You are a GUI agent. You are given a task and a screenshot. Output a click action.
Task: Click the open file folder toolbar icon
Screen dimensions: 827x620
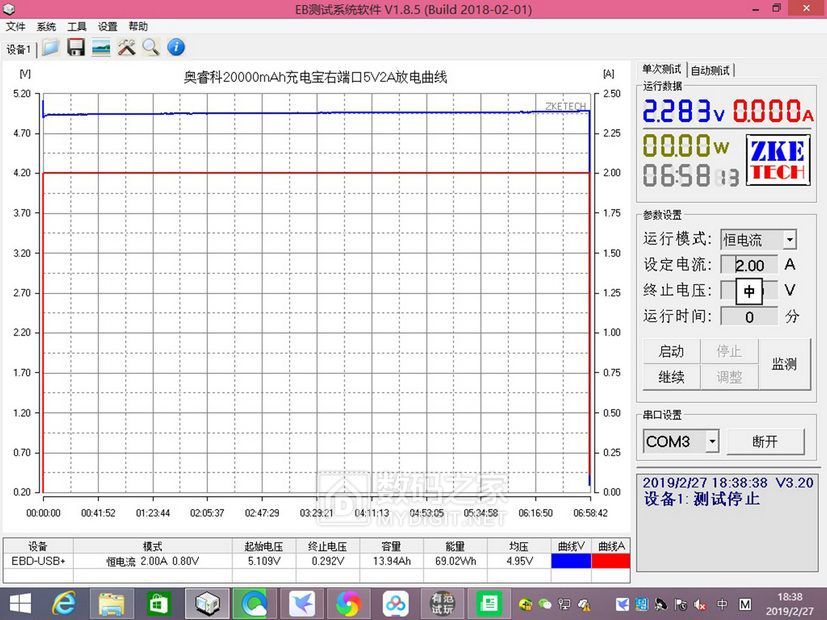click(50, 47)
